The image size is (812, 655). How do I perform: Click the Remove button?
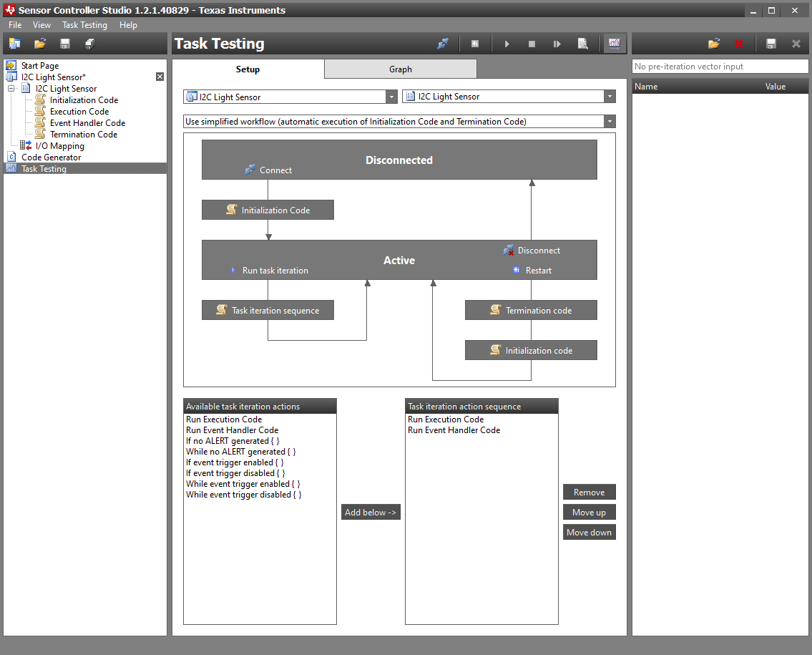(590, 493)
